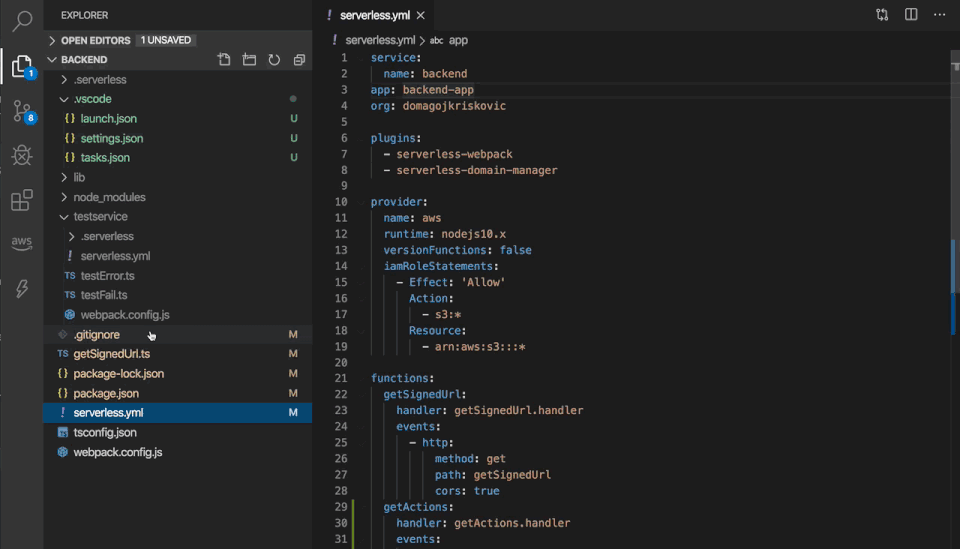Open the Explorer view icon
This screenshot has width=960, height=549.
[22, 65]
